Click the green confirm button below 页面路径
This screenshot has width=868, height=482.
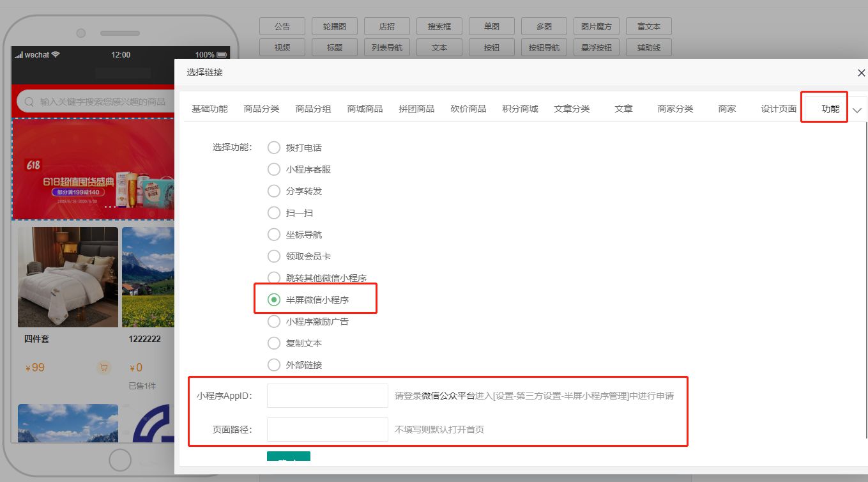[289, 456]
